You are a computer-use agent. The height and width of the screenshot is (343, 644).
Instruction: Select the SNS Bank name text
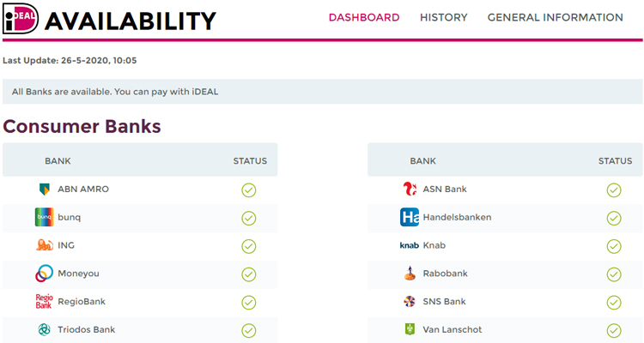445,302
